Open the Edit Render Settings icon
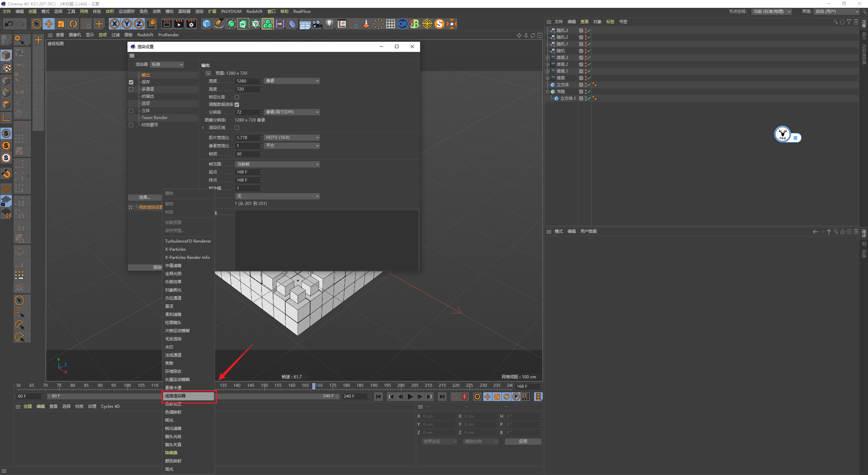Screen dimensions: 868x475 191,24
